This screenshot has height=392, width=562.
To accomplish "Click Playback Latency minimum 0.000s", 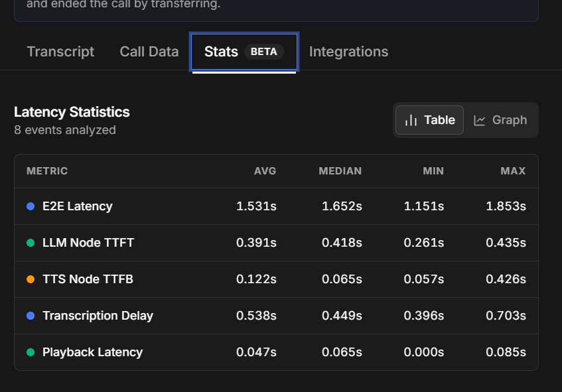I will (424, 352).
